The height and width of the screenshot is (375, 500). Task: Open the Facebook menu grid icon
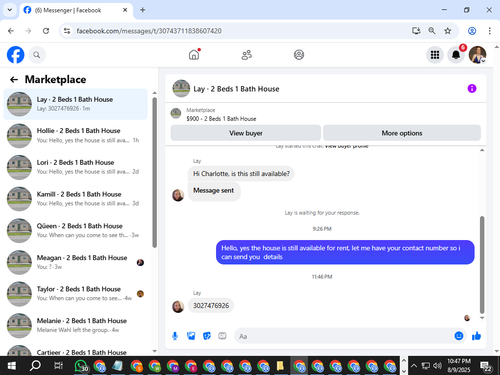pyautogui.click(x=435, y=55)
